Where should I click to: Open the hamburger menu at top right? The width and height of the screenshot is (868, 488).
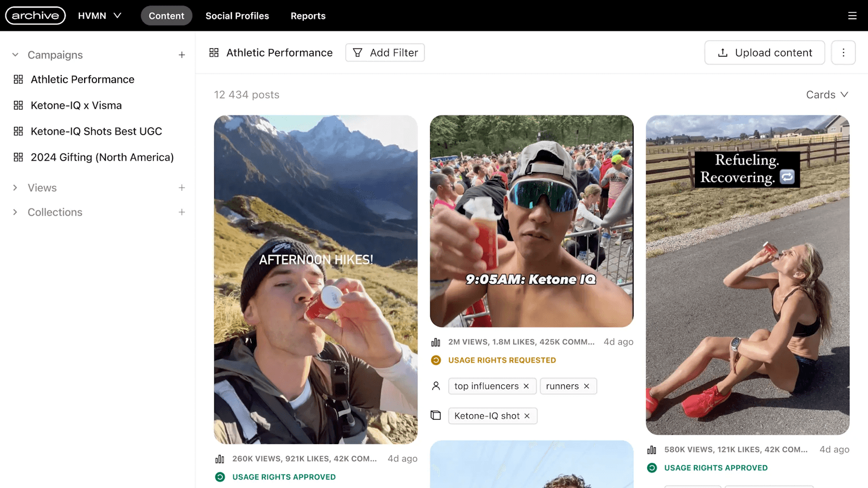pyautogui.click(x=852, y=15)
